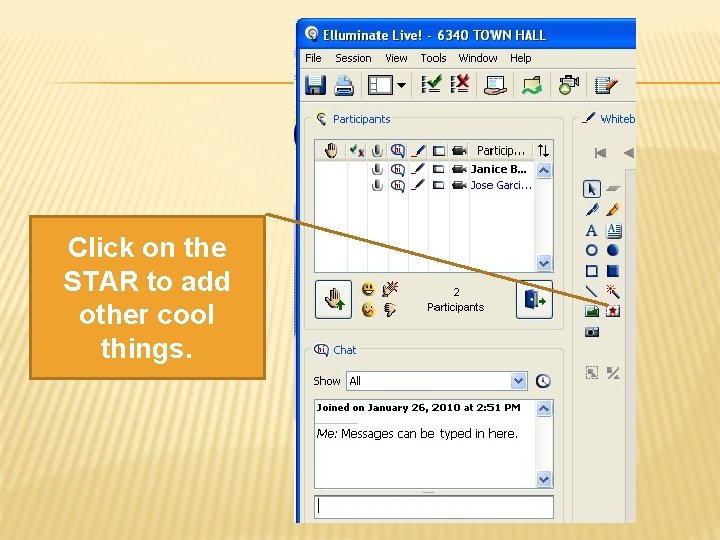Click the smiley face emoticon
Viewport: 720px width, 540px height.
click(368, 289)
